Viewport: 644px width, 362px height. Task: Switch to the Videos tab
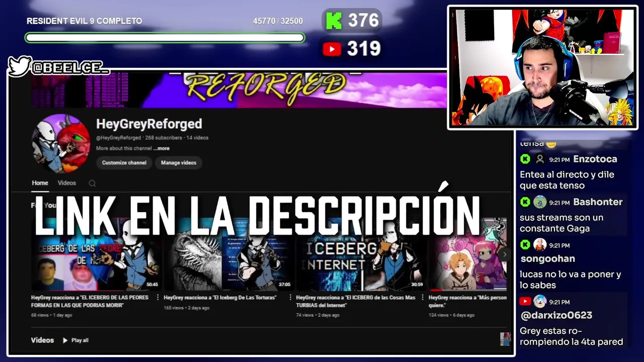pos(67,183)
